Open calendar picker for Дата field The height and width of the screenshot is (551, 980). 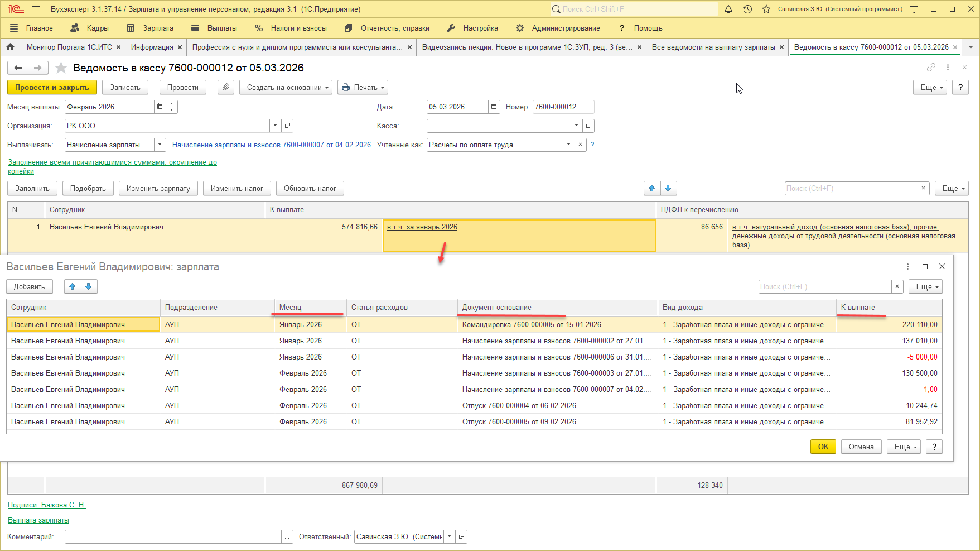(494, 107)
